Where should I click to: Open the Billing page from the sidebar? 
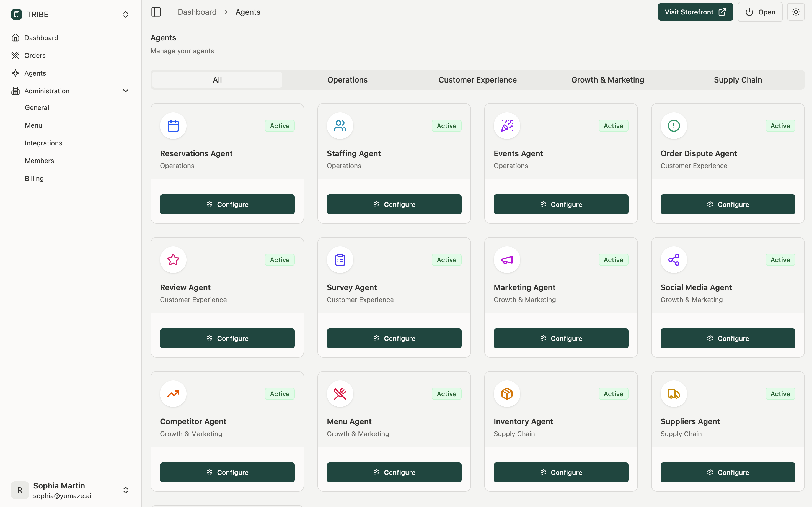click(x=34, y=178)
